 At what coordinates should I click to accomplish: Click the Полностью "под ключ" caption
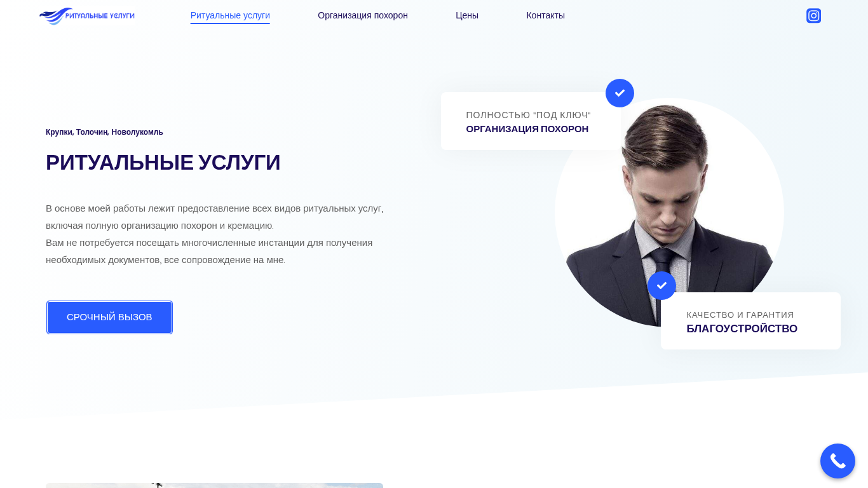coord(528,115)
